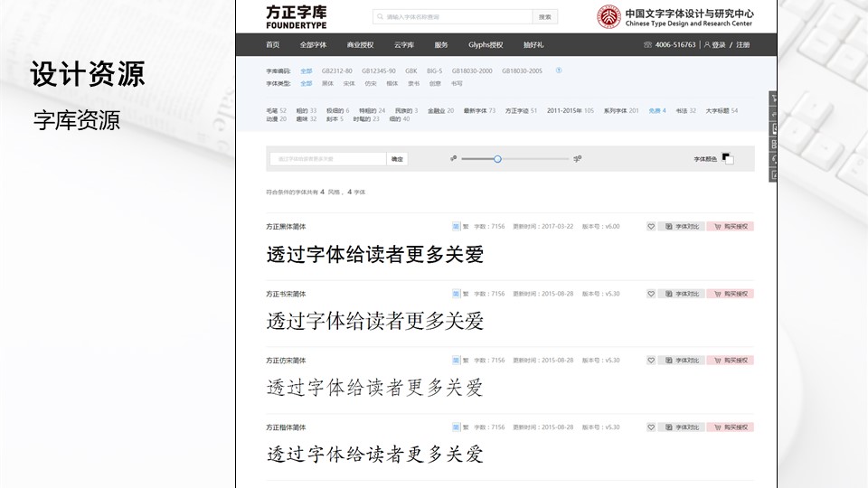Favorite 方正书宋简体 with the heart icon
Screen dimensions: 868x488
tap(651, 294)
